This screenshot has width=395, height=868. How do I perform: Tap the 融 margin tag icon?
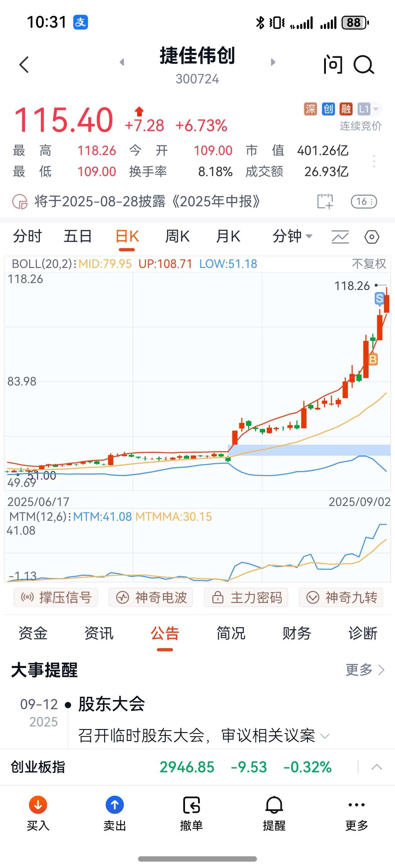346,109
